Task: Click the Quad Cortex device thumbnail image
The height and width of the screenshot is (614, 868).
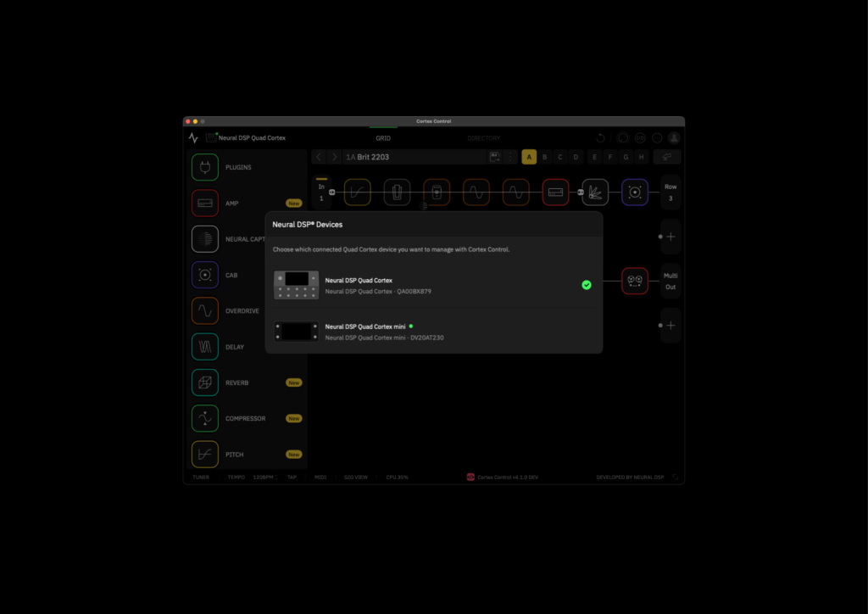Action: [x=296, y=285]
